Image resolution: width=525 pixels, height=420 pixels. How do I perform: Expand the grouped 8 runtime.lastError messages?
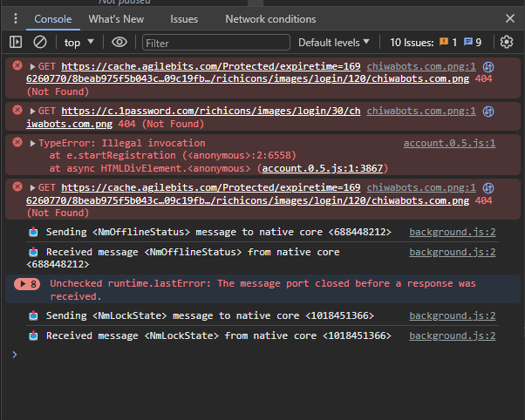(x=28, y=284)
